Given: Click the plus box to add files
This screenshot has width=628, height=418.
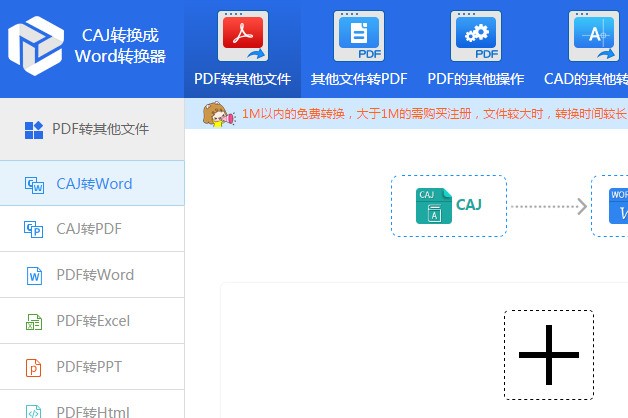Looking at the screenshot, I should coord(549,355).
